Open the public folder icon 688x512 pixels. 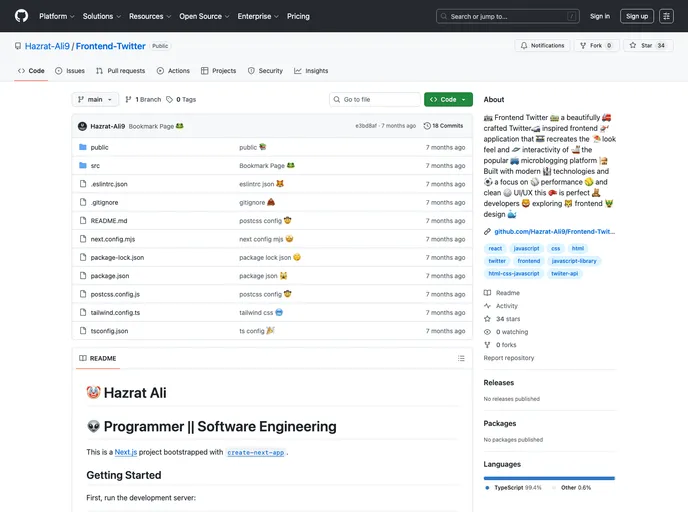tap(82, 147)
